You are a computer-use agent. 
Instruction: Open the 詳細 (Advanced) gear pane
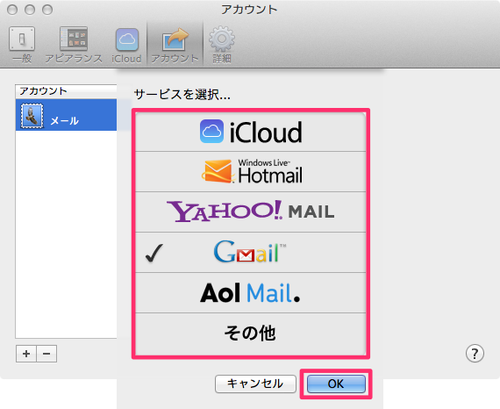(222, 45)
